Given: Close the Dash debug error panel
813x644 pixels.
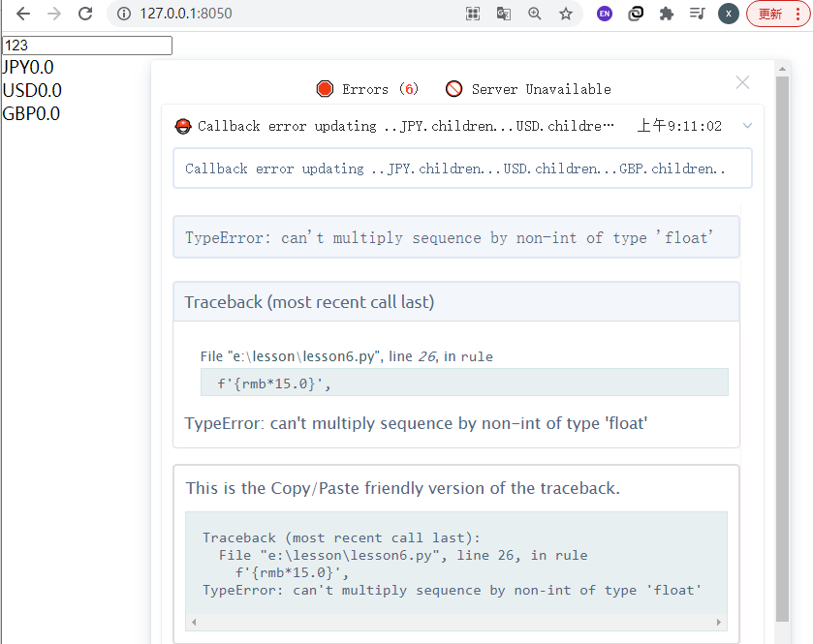Looking at the screenshot, I should coord(742,82).
